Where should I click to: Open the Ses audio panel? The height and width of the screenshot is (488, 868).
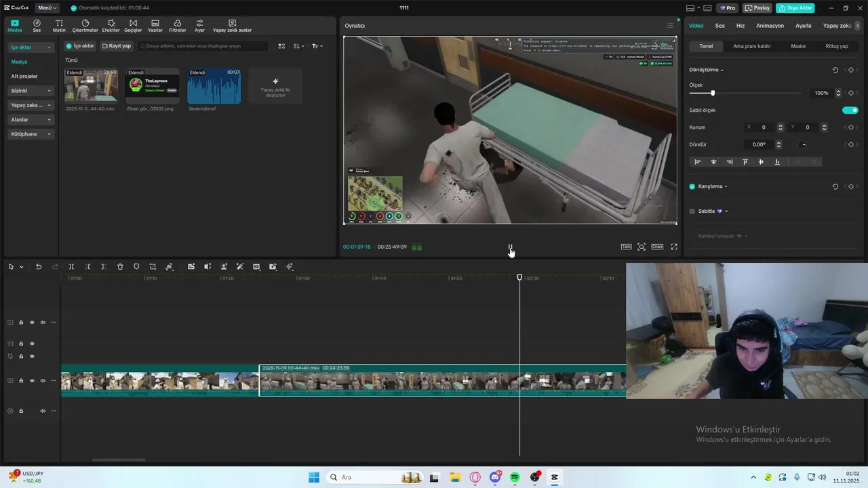[37, 26]
